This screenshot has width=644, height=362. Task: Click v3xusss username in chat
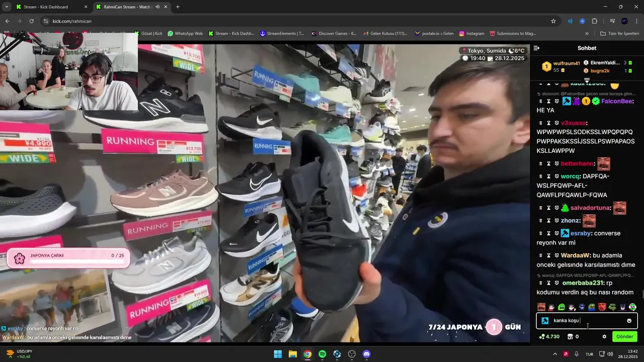tap(573, 123)
